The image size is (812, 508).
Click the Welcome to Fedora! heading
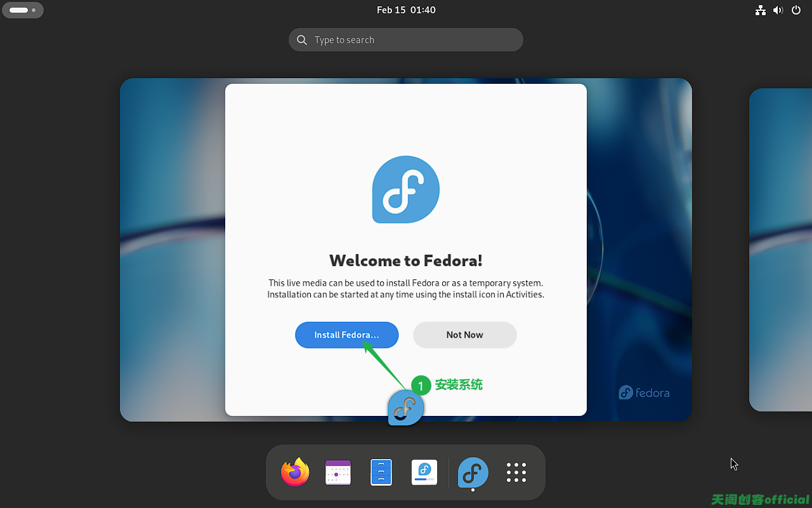point(406,260)
